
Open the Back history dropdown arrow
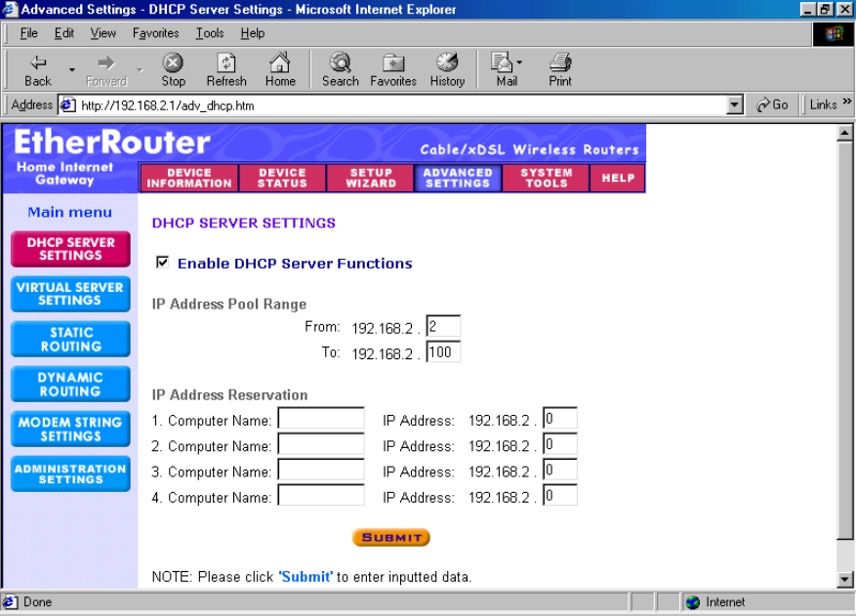point(71,69)
